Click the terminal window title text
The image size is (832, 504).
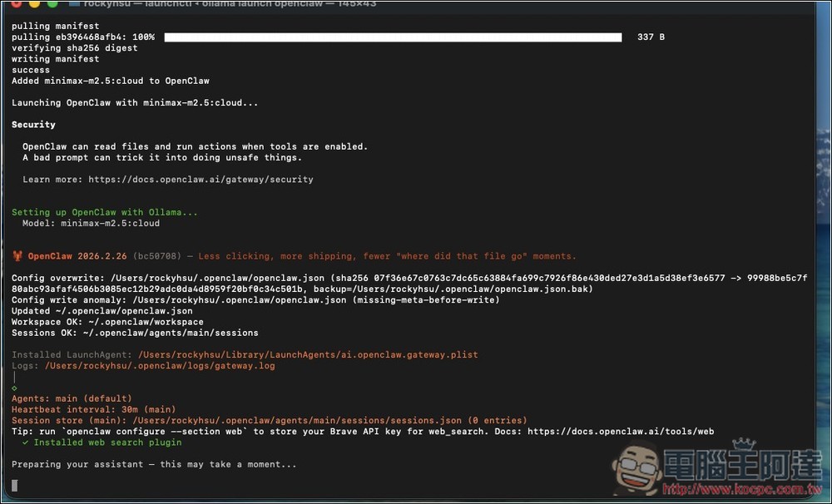(230, 3)
